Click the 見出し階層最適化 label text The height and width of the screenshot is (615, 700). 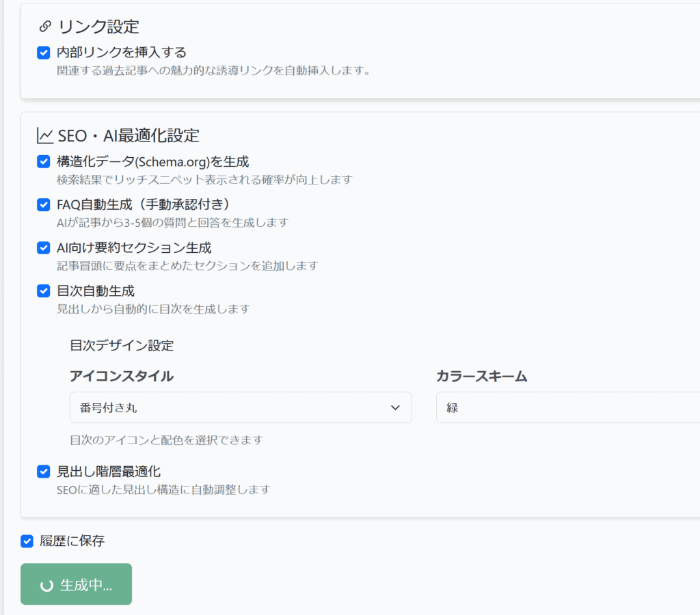[109, 471]
